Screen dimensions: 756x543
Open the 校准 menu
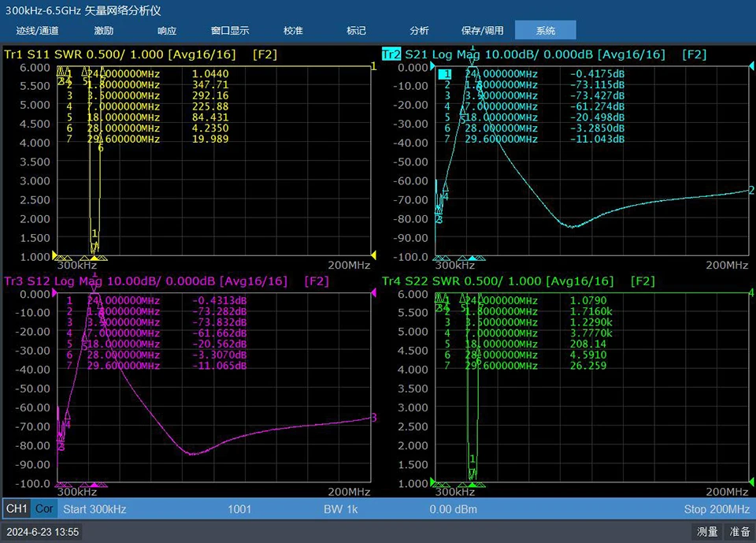[x=293, y=31]
